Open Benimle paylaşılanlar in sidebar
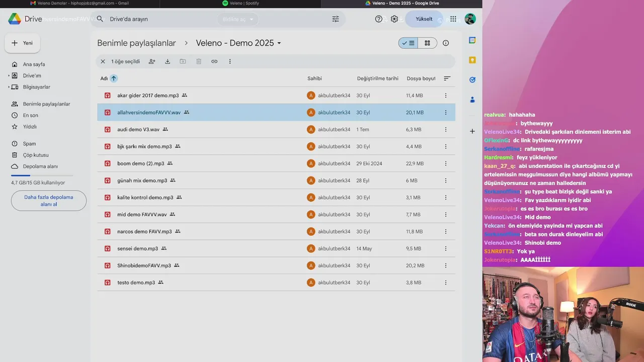The image size is (644, 362). (x=45, y=104)
